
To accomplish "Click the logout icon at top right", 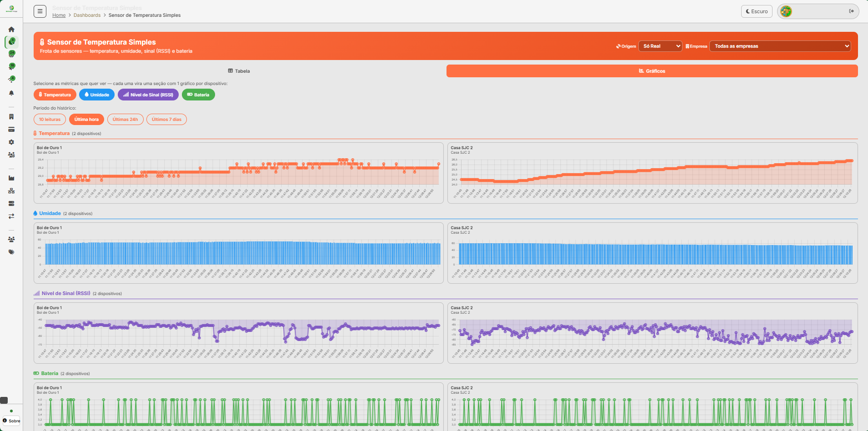I will coord(851,11).
